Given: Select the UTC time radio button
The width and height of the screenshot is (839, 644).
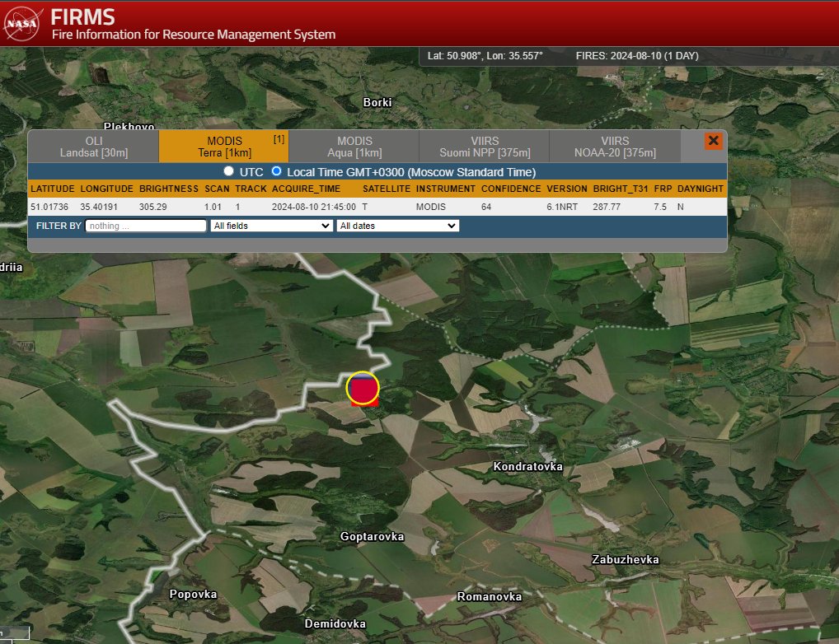Looking at the screenshot, I should (228, 171).
